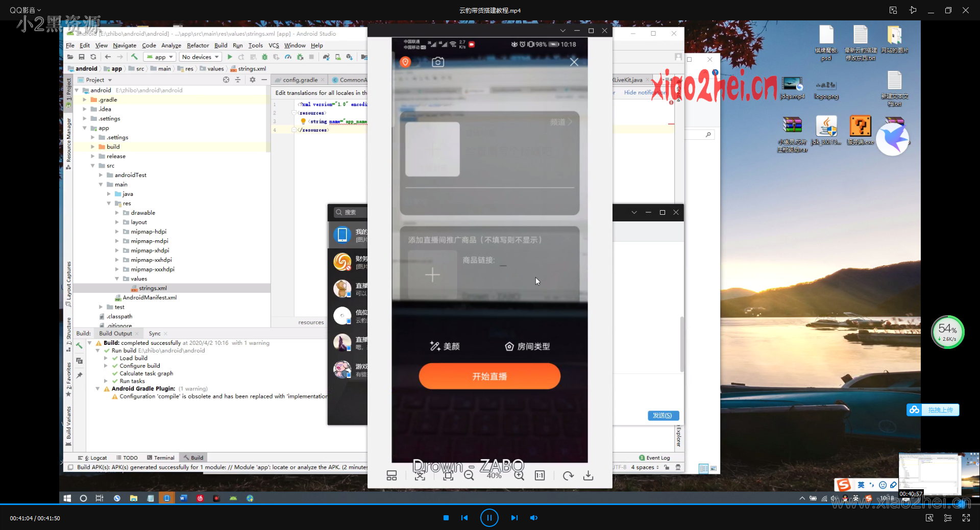Click the Debug app bug icon
This screenshot has height=530, width=980.
point(264,57)
